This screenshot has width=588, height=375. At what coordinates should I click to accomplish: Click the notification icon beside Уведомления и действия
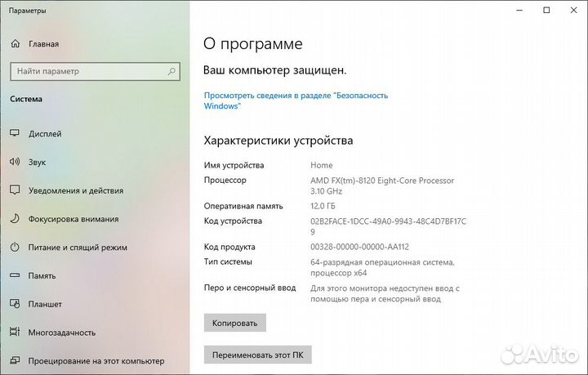15,190
